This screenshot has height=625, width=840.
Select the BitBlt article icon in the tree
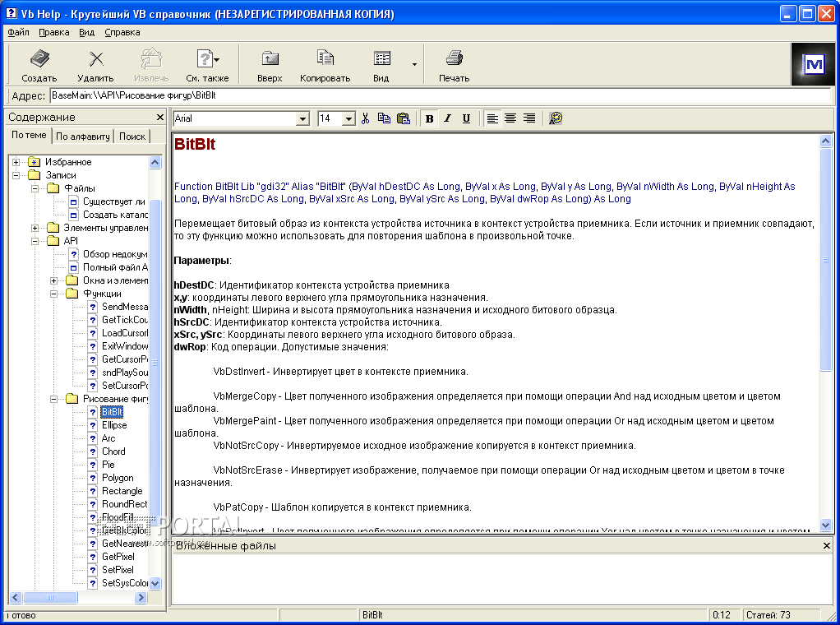click(93, 412)
